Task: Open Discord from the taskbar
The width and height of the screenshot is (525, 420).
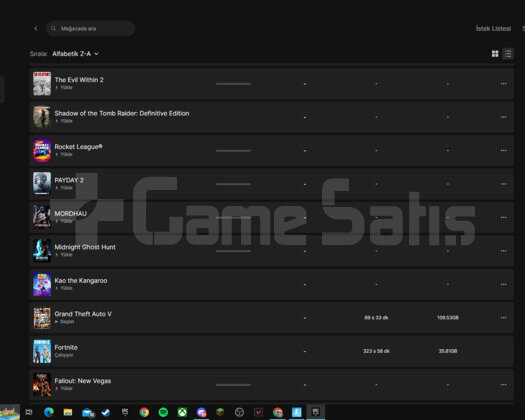Action: (x=201, y=412)
